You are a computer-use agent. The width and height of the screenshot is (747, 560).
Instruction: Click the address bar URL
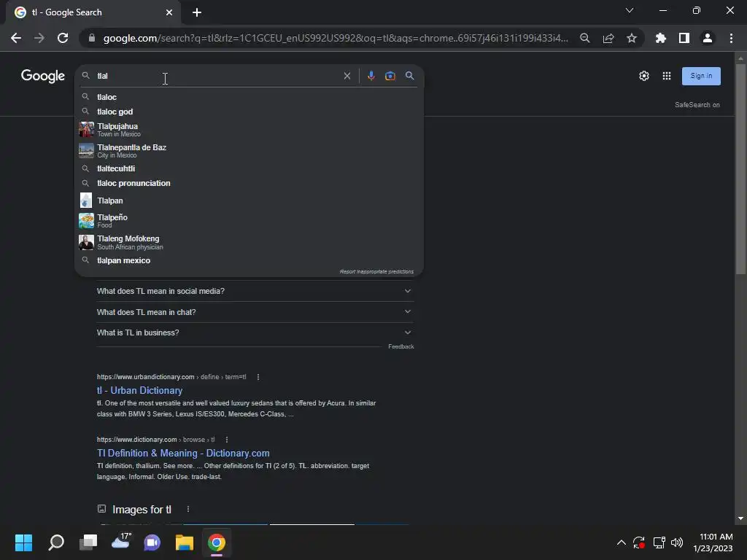coord(336,38)
